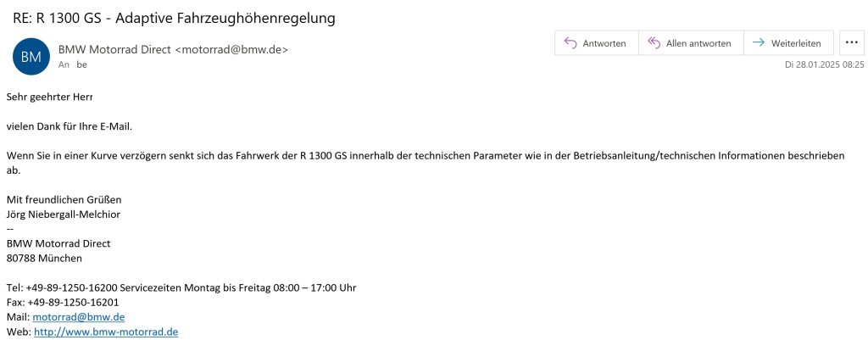Open the motorrad@bmw.de mail link
This screenshot has height=340, width=868.
pos(78,317)
